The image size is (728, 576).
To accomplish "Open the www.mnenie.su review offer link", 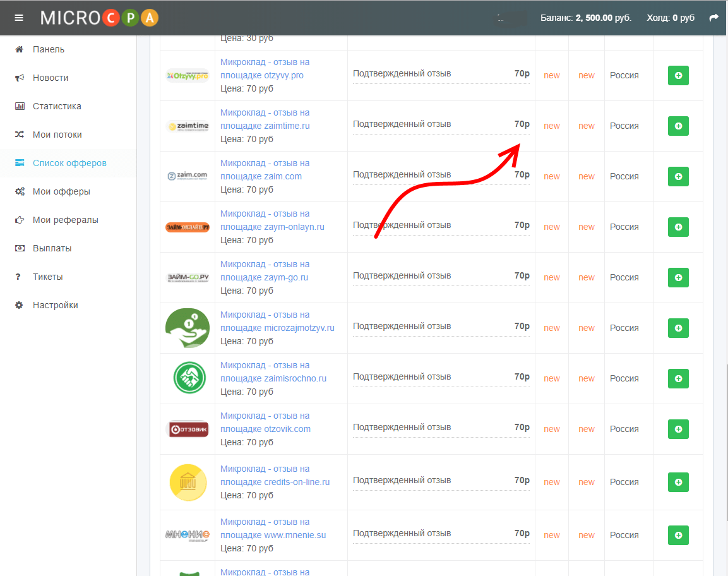I will click(x=273, y=529).
